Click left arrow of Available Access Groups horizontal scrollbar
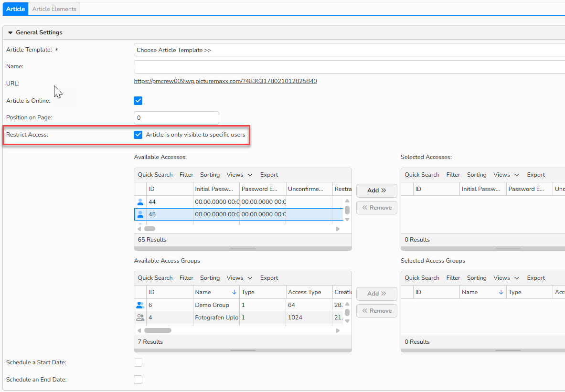The width and height of the screenshot is (565, 392). (139, 330)
